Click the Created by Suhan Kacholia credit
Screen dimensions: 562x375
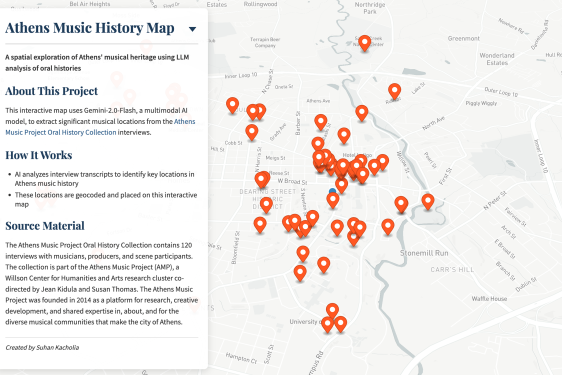[42, 347]
